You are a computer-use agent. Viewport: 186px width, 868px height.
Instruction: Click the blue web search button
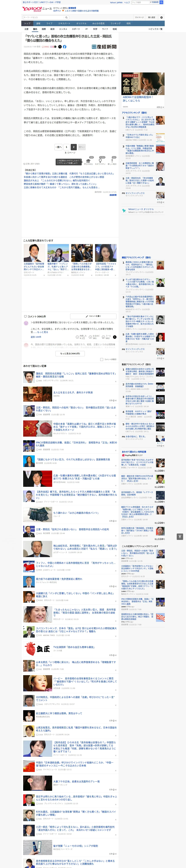[161, 2]
